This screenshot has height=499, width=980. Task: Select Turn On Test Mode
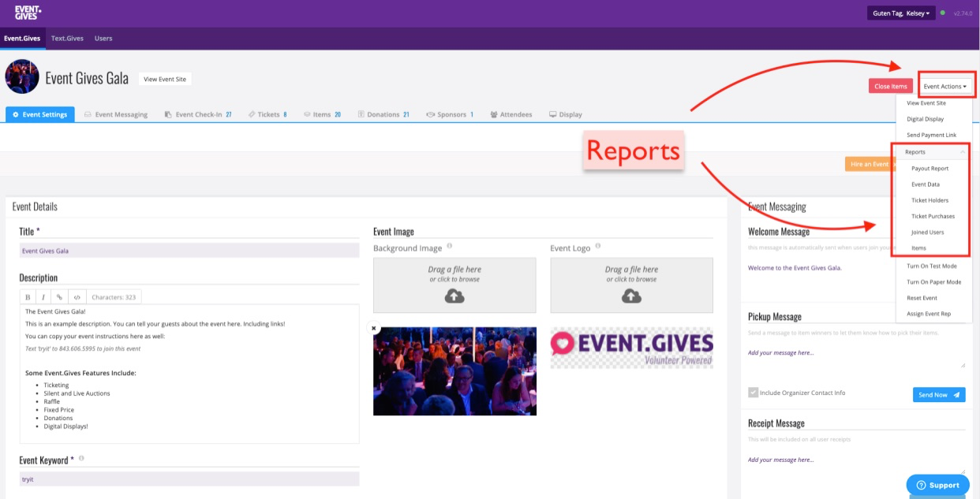click(932, 266)
